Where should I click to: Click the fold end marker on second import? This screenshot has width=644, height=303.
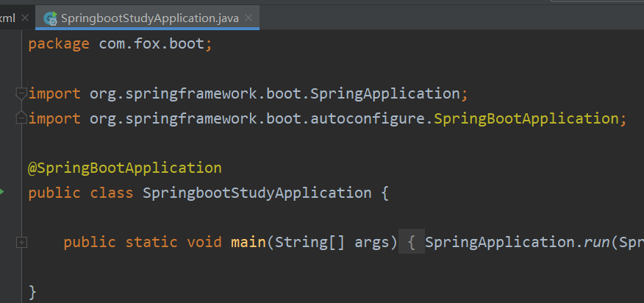point(21,118)
